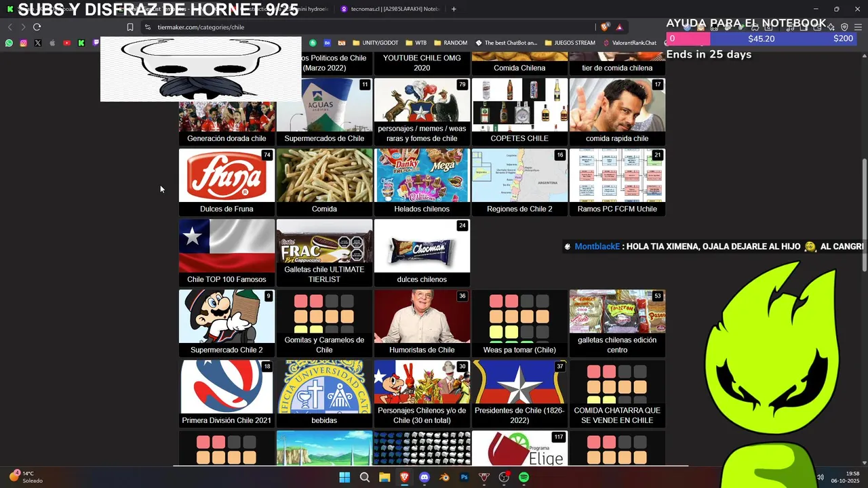
Task: Switch to the tecnomas.cl Notebook tab
Action: (x=391, y=9)
